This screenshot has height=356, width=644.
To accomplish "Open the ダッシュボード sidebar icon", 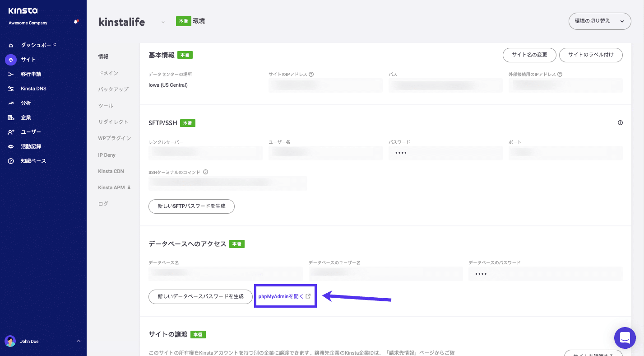I will pyautogui.click(x=11, y=45).
